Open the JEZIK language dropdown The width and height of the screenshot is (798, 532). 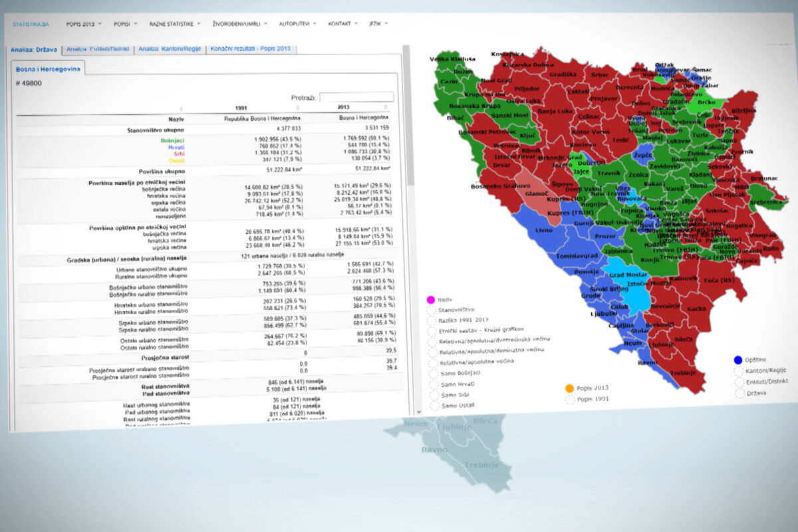coord(379,24)
